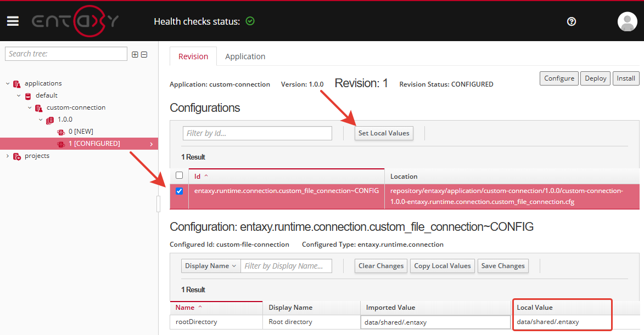This screenshot has width=644, height=335.
Task: Click the Save Changes button
Action: pyautogui.click(x=503, y=266)
